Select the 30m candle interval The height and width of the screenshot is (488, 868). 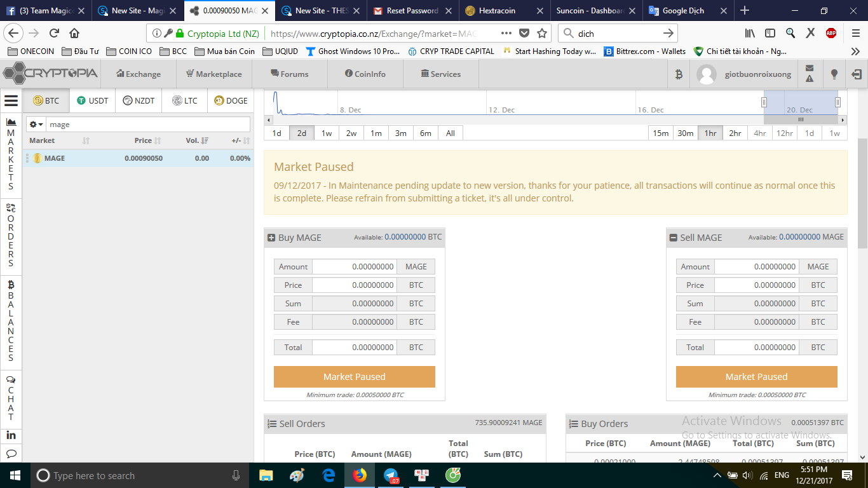[686, 133]
